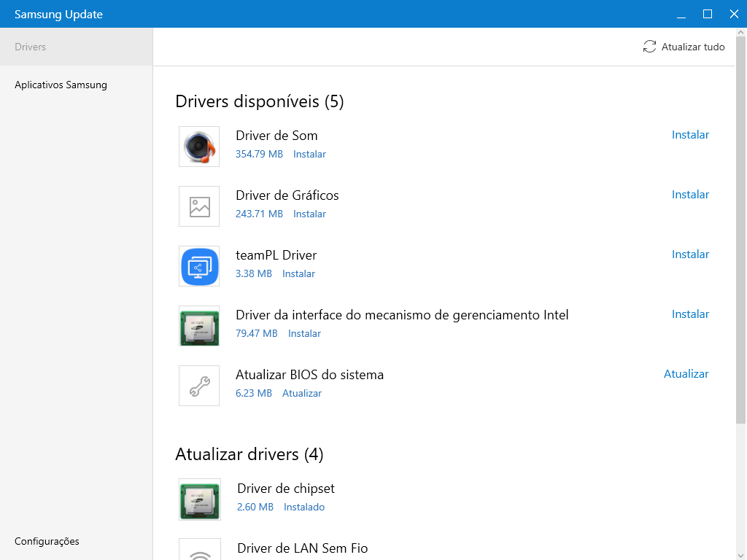Click the 6.23 MB size text
The height and width of the screenshot is (560, 747).
254,393
